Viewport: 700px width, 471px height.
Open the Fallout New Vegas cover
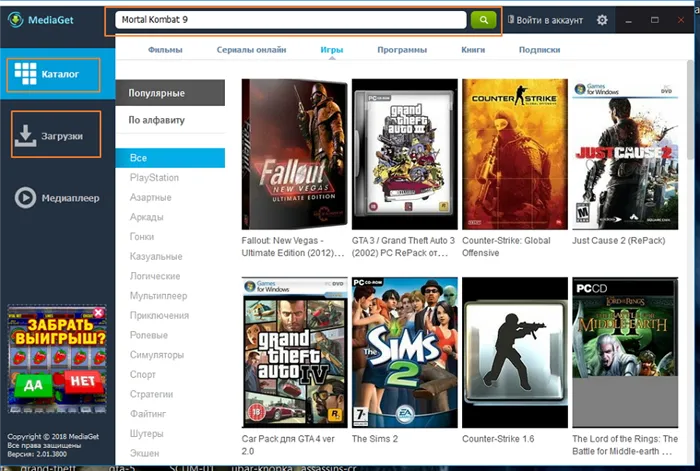click(x=294, y=154)
